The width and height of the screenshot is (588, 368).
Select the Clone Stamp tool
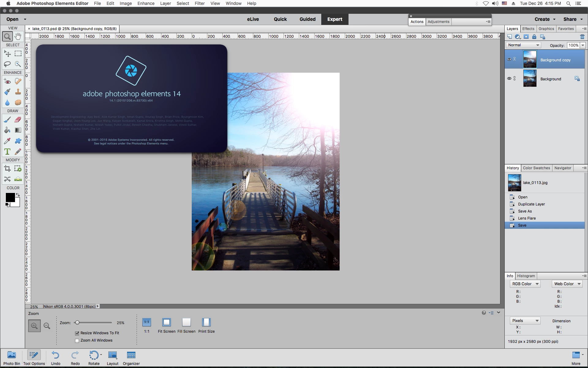pos(18,92)
